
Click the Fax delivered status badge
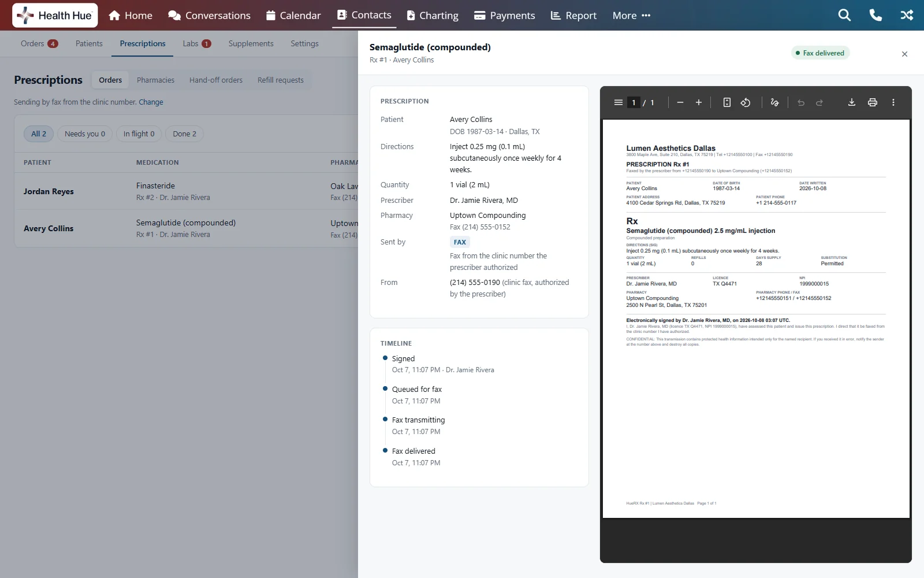[x=820, y=53]
